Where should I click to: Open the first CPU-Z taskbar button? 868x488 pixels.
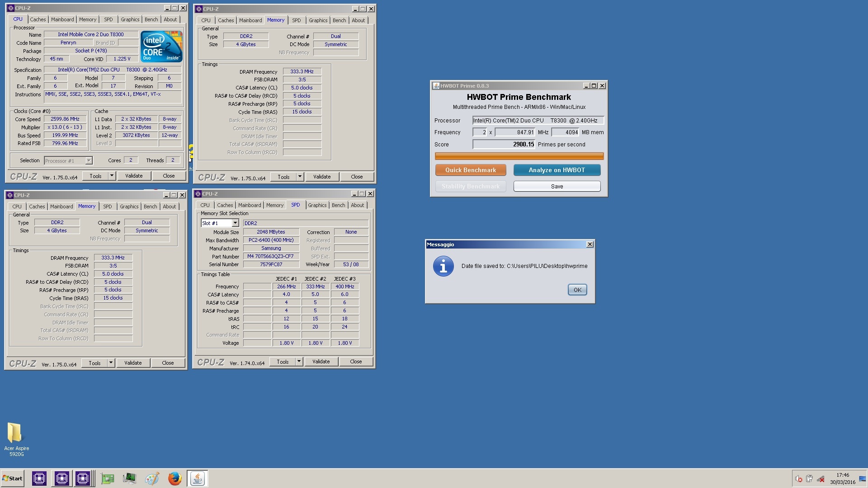click(x=39, y=478)
